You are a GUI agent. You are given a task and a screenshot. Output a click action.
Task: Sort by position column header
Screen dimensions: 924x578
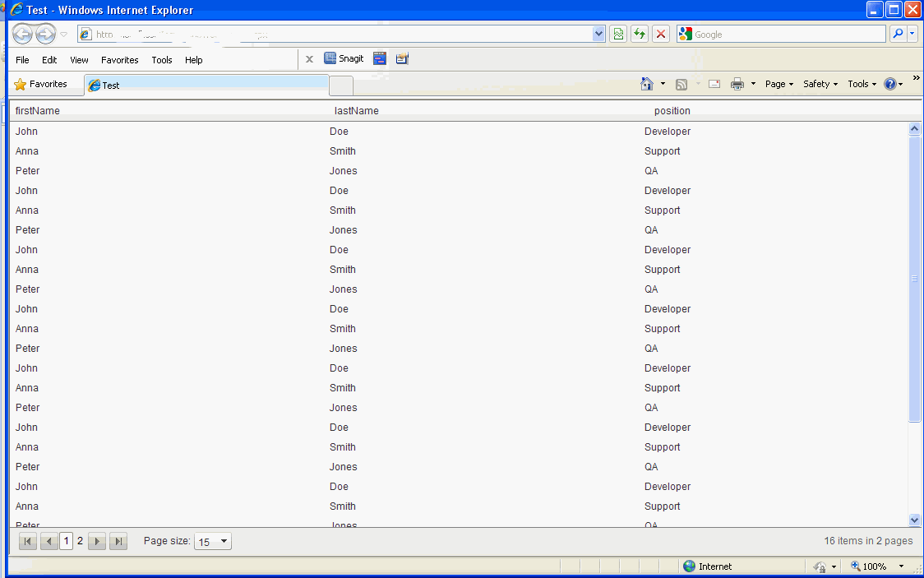[672, 111]
